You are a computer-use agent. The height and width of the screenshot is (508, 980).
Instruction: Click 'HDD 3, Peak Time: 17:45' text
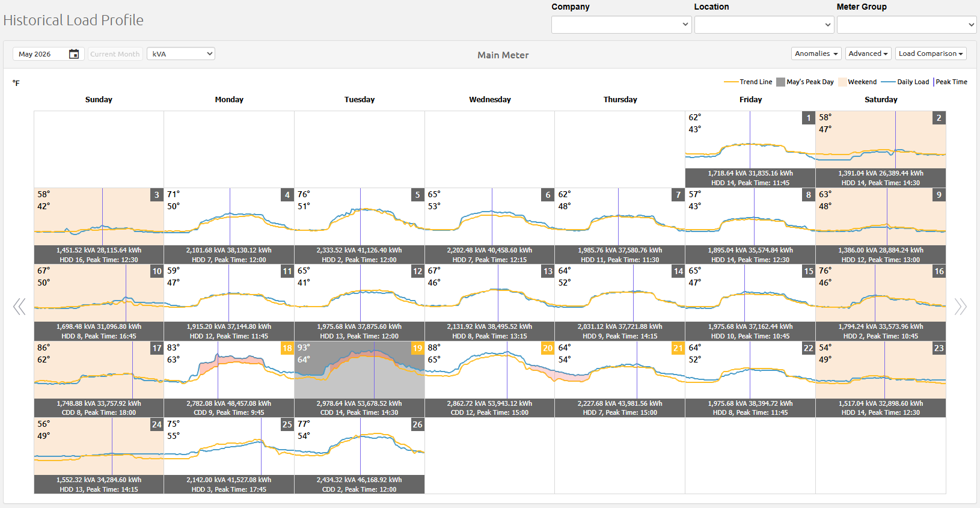click(229, 489)
